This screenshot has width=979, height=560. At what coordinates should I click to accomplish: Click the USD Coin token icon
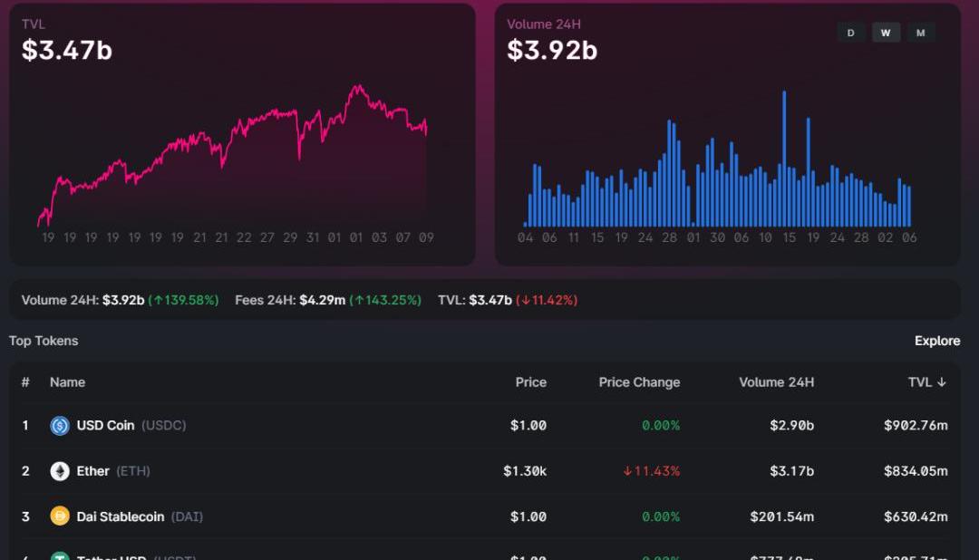[60, 426]
